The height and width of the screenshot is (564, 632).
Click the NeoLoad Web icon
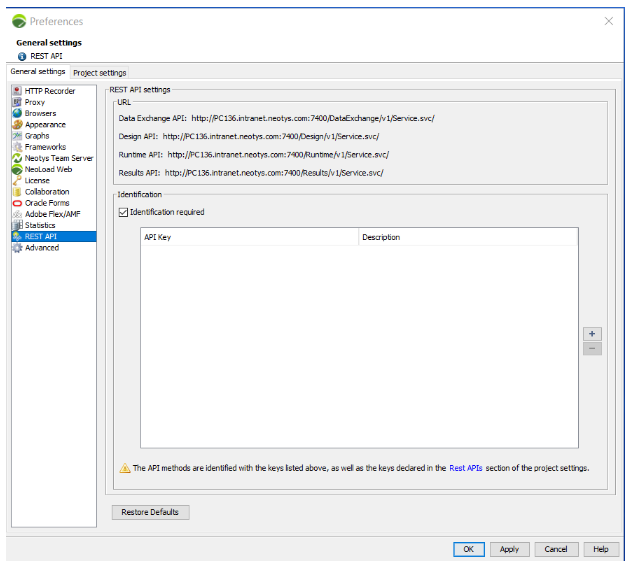click(17, 169)
